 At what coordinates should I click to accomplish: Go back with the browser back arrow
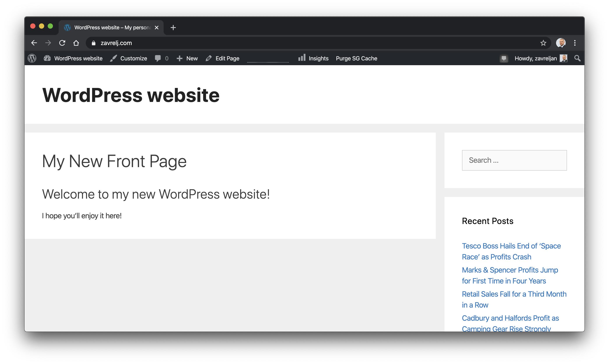34,43
